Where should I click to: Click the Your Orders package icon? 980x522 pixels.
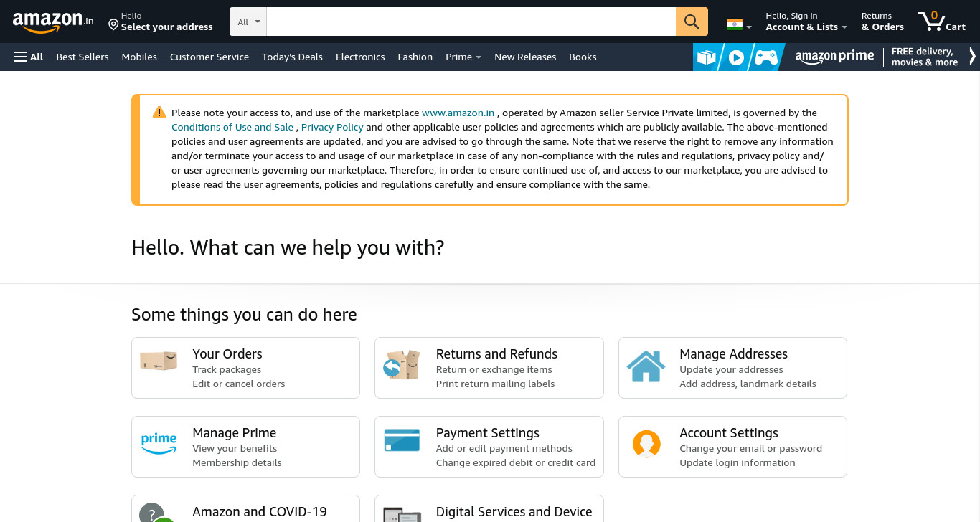[x=159, y=361]
